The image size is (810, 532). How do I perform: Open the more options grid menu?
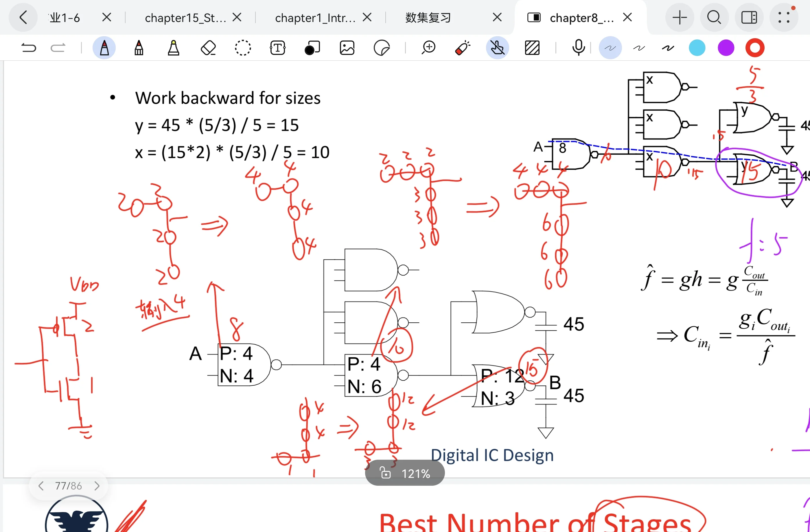click(x=783, y=17)
